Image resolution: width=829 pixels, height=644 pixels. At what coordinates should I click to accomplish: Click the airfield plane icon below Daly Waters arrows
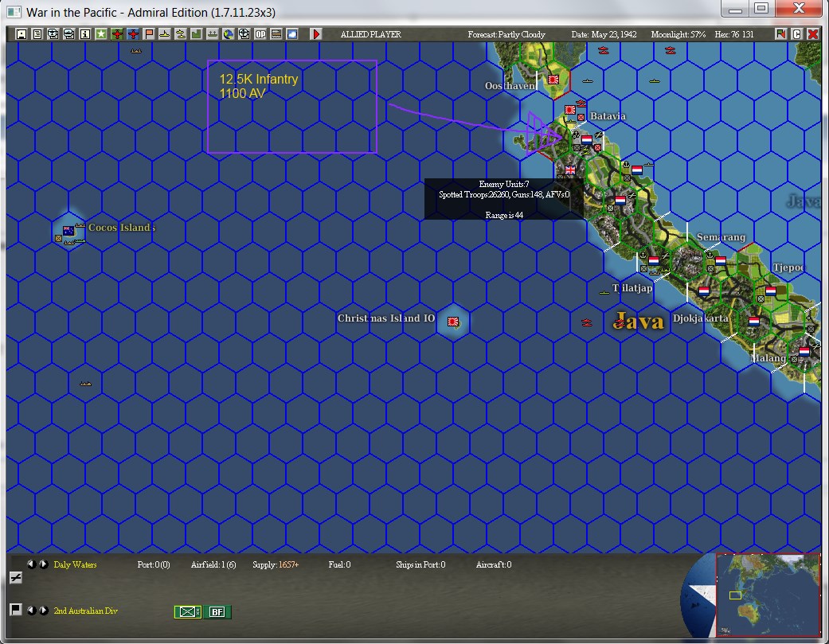pos(16,578)
